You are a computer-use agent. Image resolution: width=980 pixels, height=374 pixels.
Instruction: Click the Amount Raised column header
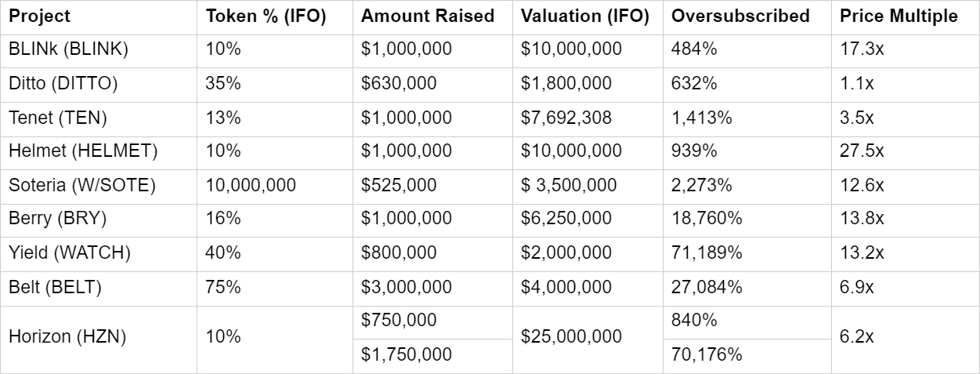[x=428, y=16]
